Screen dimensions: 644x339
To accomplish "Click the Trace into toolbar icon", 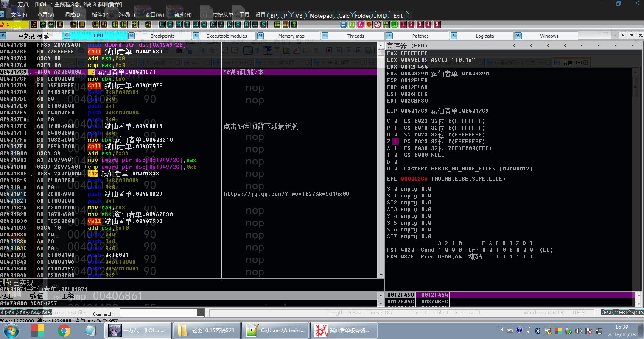I will pyautogui.click(x=115, y=24).
